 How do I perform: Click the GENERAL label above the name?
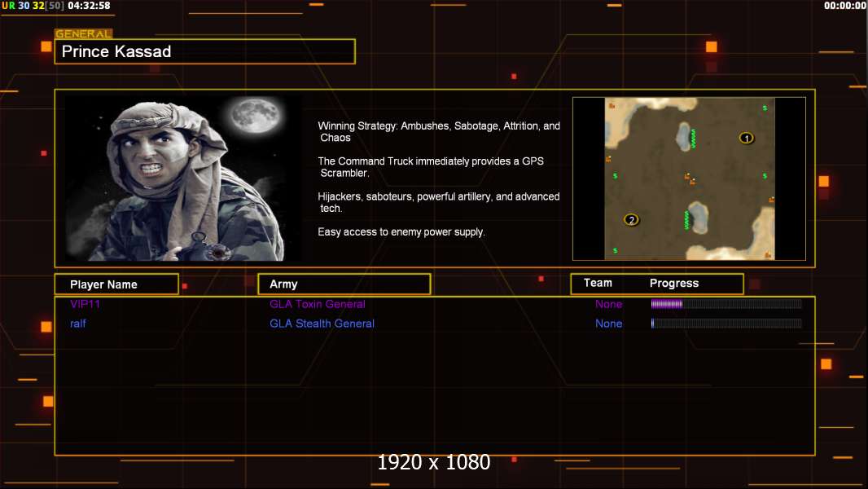(83, 33)
